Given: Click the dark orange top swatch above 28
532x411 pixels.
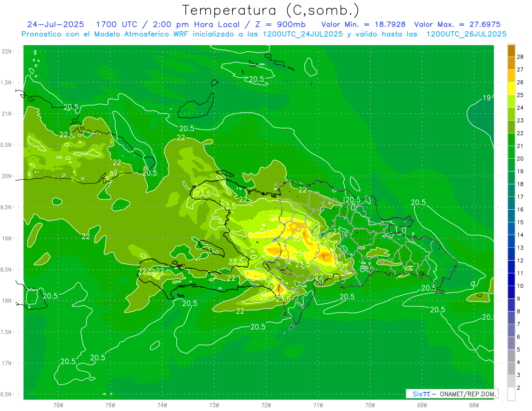Looking at the screenshot, I should click(x=511, y=50).
